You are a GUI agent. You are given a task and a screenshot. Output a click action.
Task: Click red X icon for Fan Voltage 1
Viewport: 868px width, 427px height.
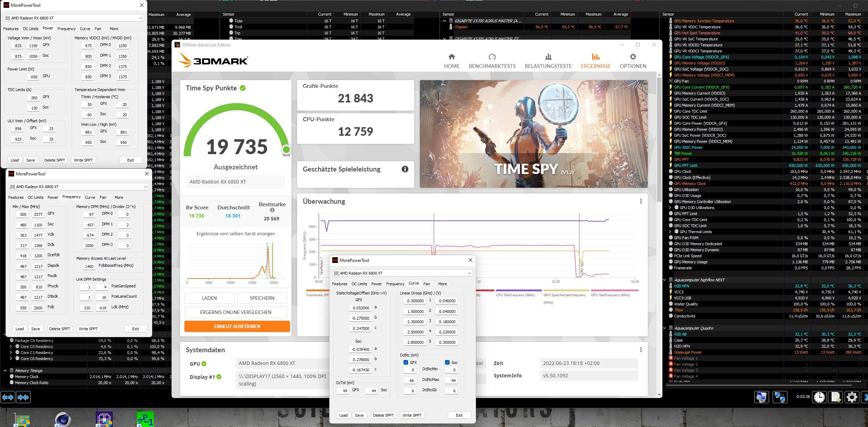point(671,358)
